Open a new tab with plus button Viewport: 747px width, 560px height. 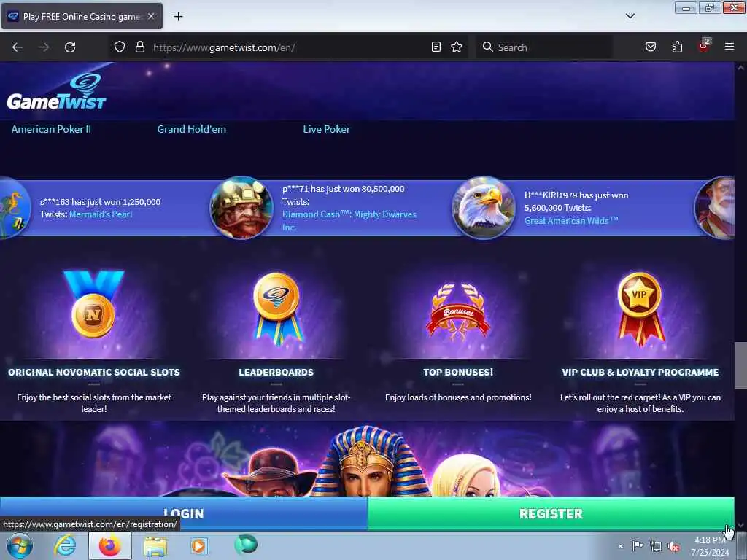178,16
